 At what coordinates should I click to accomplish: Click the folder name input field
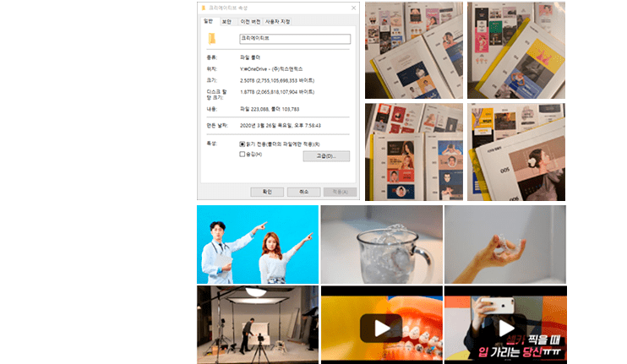click(295, 39)
